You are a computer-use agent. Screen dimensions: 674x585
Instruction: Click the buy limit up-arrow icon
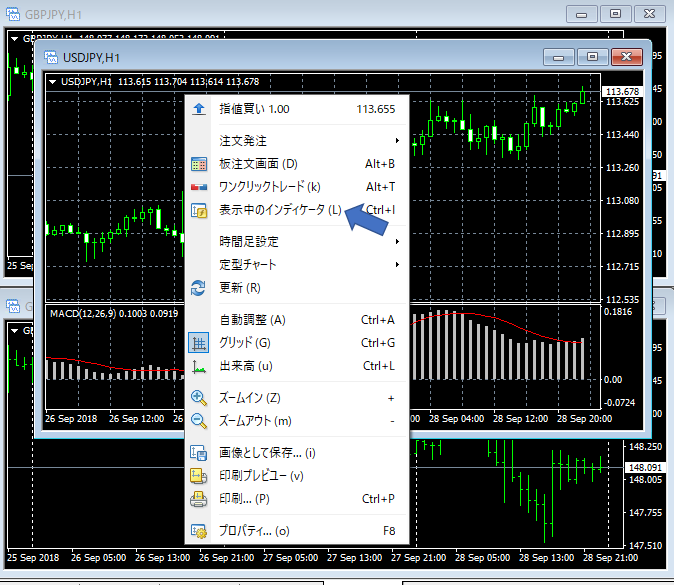pos(198,109)
